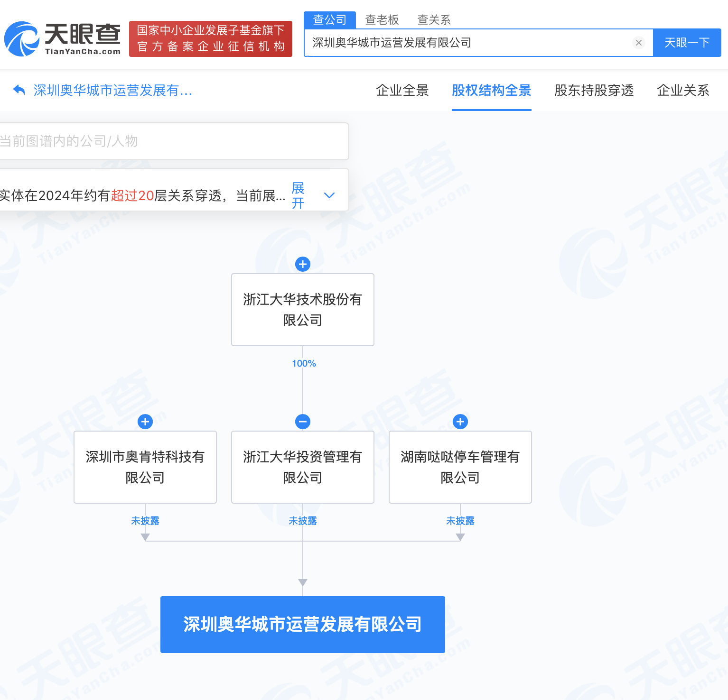The width and height of the screenshot is (728, 700).
Task: Click 未披露 label under 深圳市奥肯特科技
Action: pyautogui.click(x=145, y=521)
